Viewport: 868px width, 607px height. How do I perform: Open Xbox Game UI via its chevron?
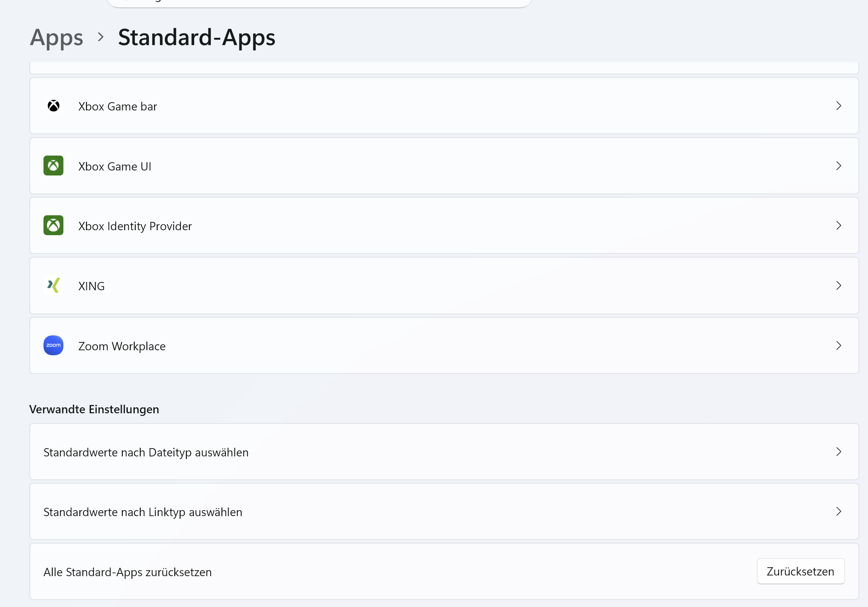point(838,166)
